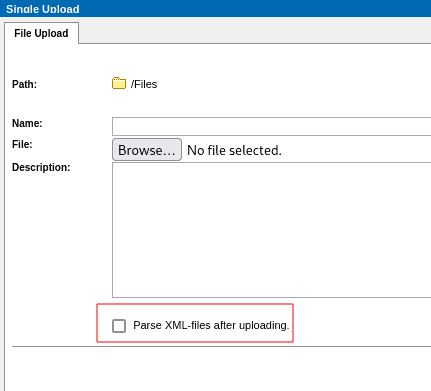Click the lower edge of the Description box
The height and width of the screenshot is (391, 431).
click(271, 297)
